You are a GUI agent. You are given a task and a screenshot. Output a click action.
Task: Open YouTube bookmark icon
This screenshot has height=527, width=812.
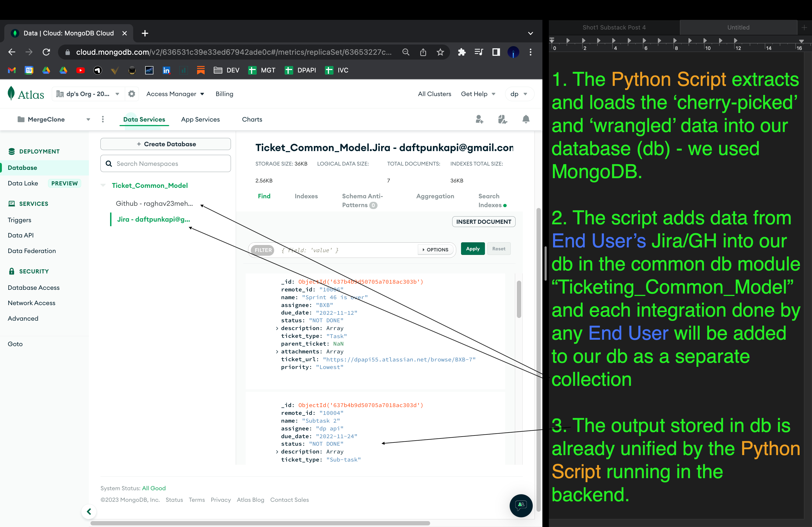[81, 70]
